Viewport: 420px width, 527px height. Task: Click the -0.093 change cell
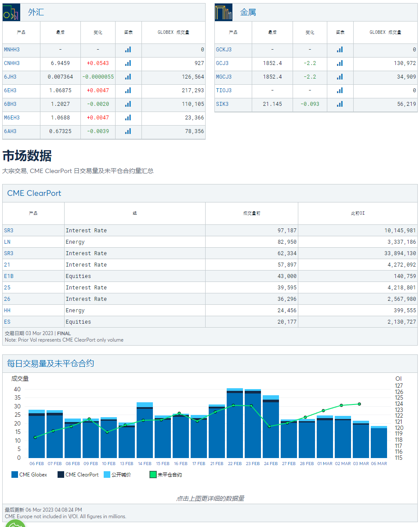coord(310,104)
